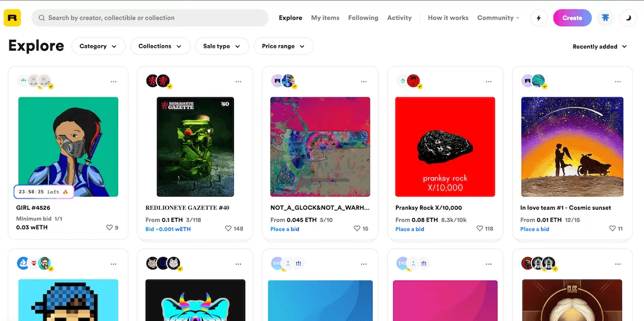Click the From 0.08 ETH price text
644x321 pixels.
[x=416, y=220]
